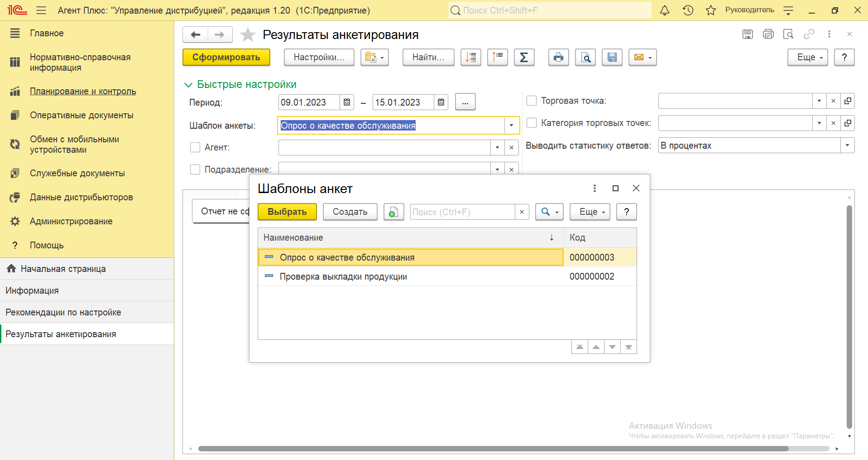Open Обмен с мобильными устройствами section
Viewport: 868px width, 460px height.
pyautogui.click(x=74, y=145)
